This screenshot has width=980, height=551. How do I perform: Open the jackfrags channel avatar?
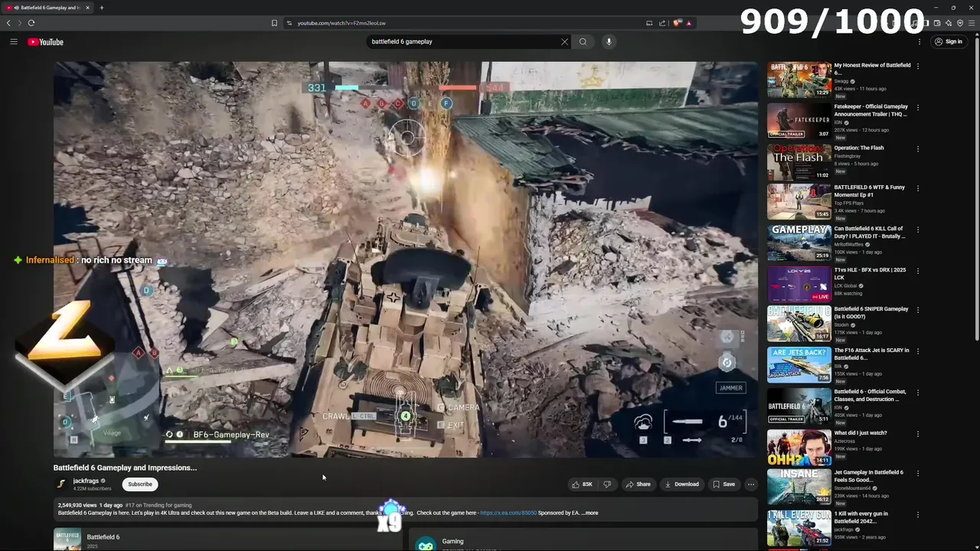pyautogui.click(x=61, y=484)
